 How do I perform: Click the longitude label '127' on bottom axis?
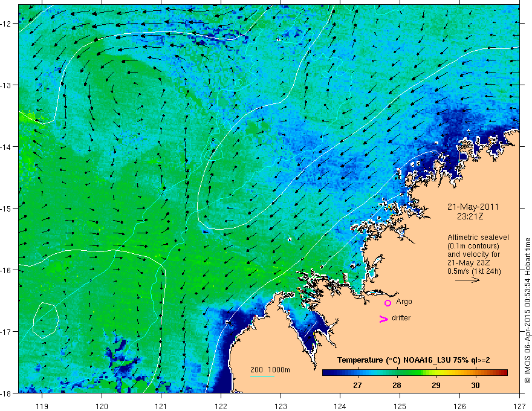coord(519,407)
